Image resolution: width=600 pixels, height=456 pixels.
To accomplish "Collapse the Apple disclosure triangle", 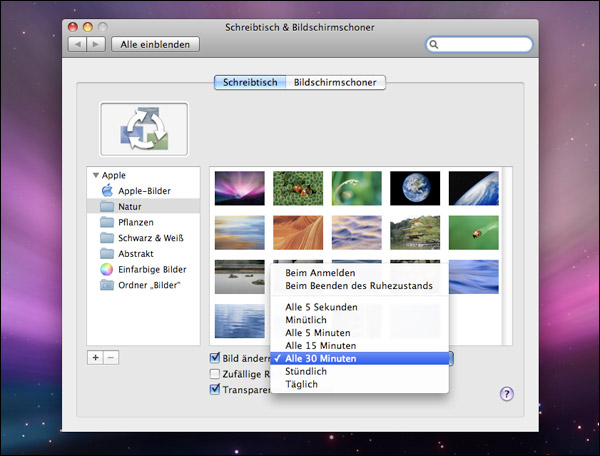I will point(95,175).
